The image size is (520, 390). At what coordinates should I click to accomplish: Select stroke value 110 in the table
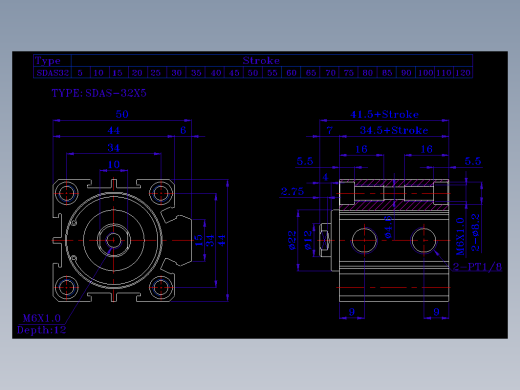(444, 73)
